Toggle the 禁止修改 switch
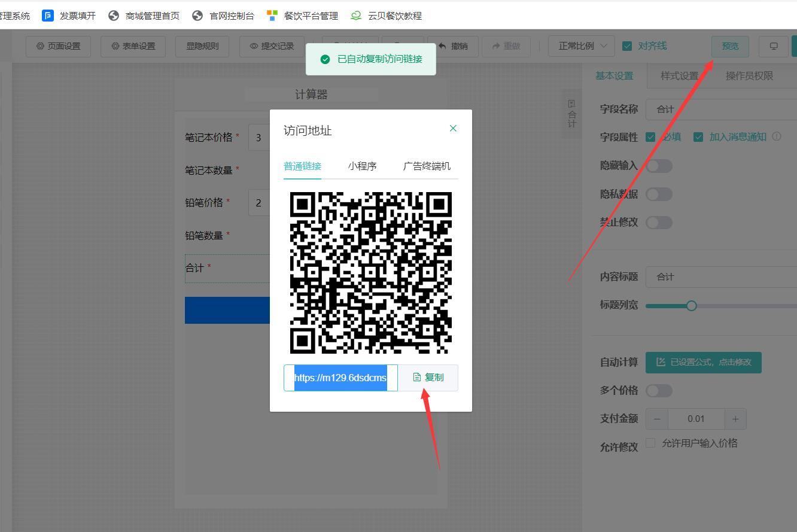 tap(659, 222)
